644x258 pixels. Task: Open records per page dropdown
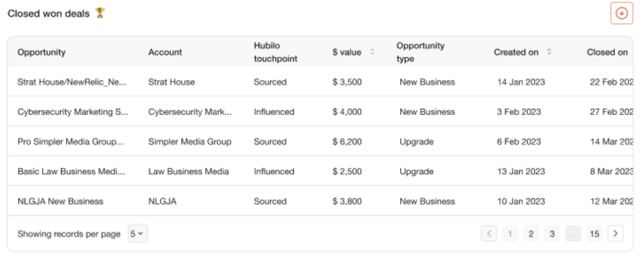138,234
